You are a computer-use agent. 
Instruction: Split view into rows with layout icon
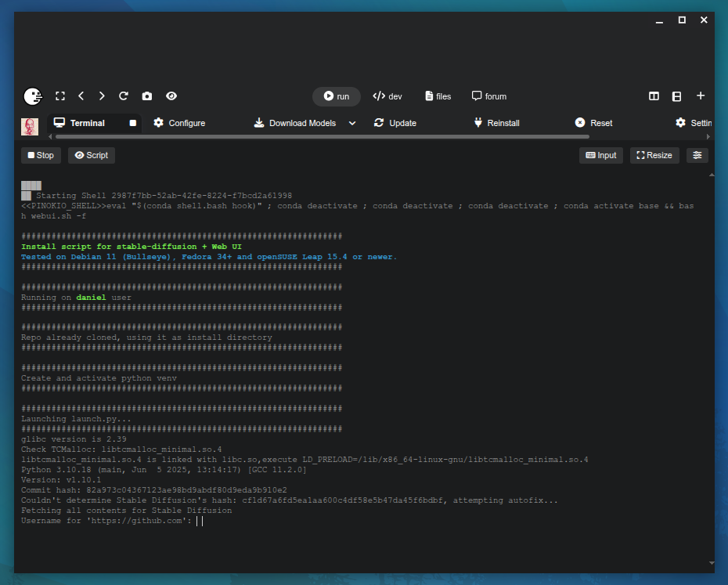click(676, 96)
